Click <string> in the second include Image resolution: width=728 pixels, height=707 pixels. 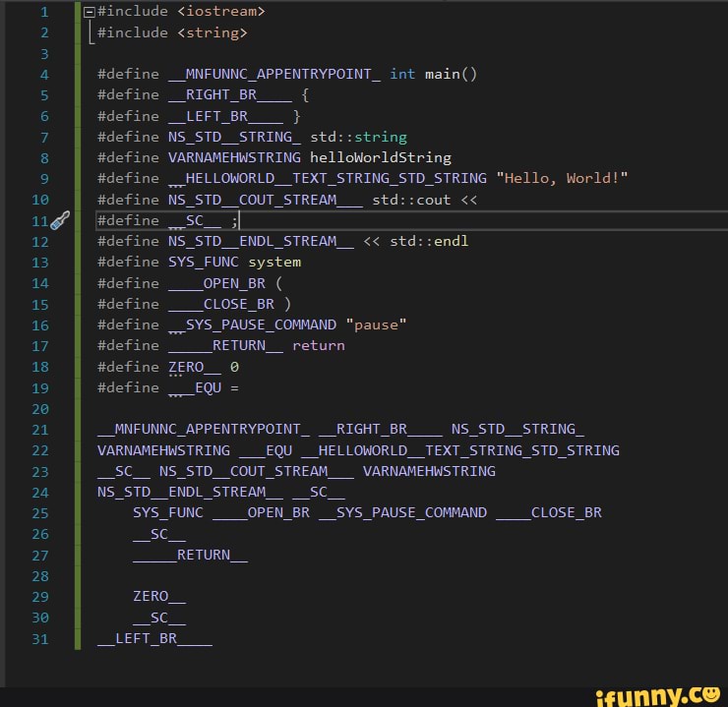tap(212, 32)
